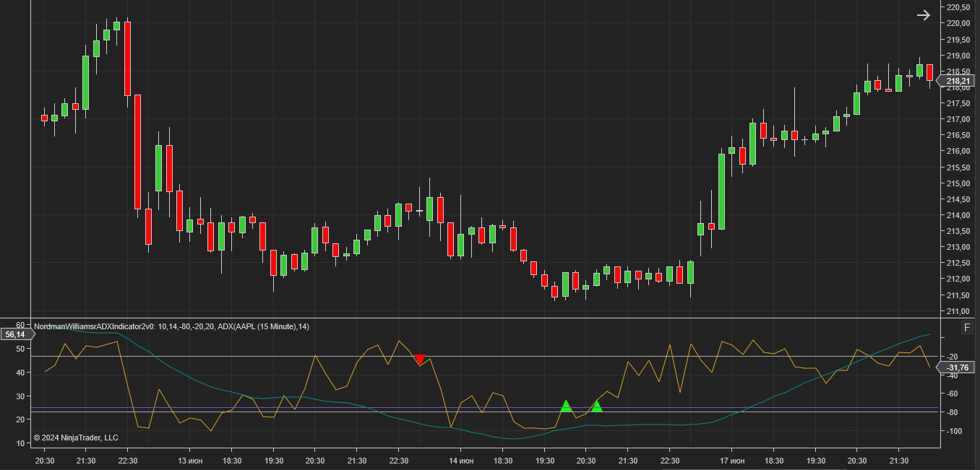
Task: Click the 13 июн date label
Action: (192, 461)
